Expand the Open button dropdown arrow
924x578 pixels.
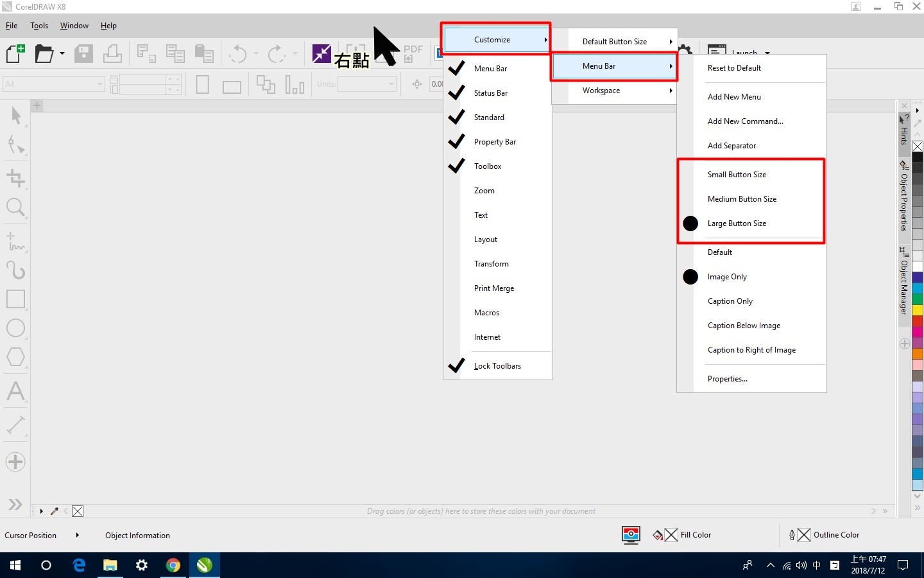pos(62,53)
